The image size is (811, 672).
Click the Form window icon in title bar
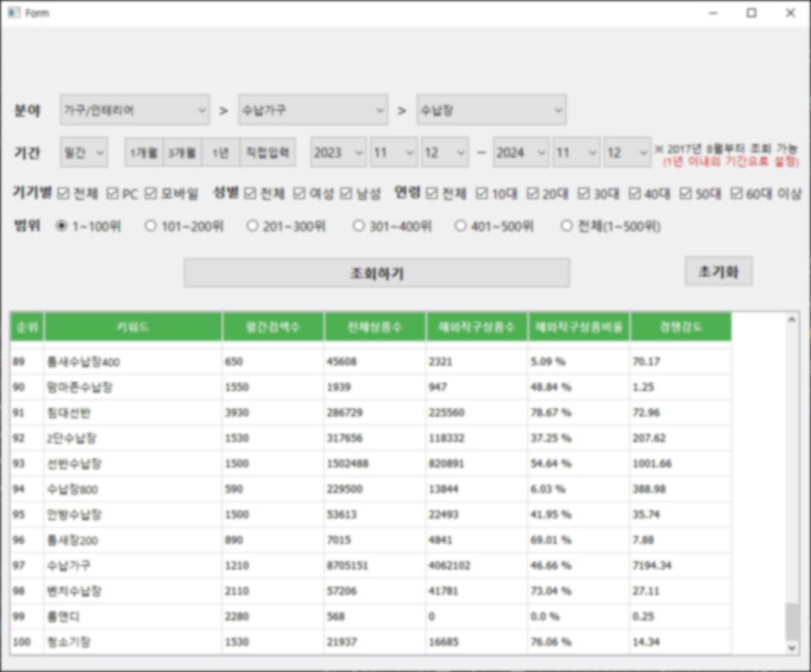(14, 13)
